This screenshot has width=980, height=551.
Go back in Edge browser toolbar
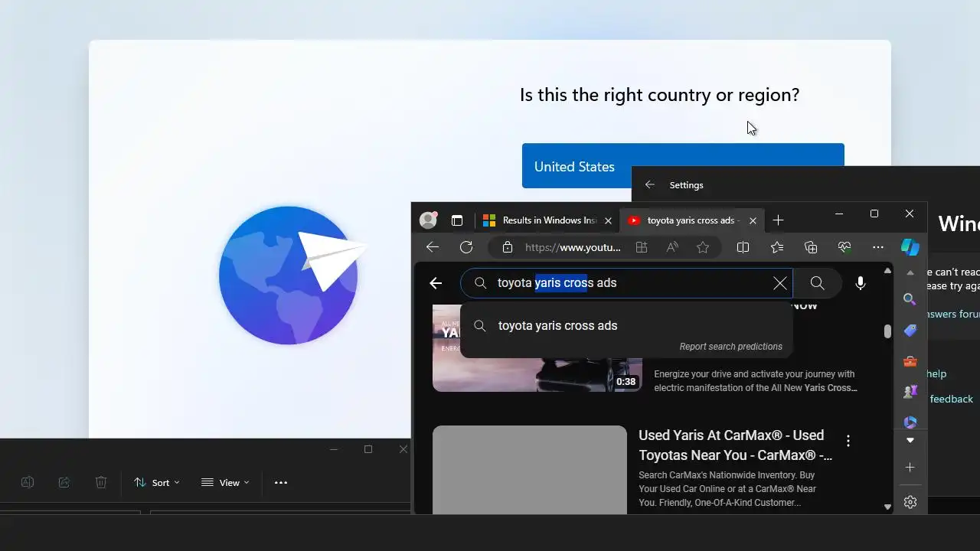coord(433,247)
